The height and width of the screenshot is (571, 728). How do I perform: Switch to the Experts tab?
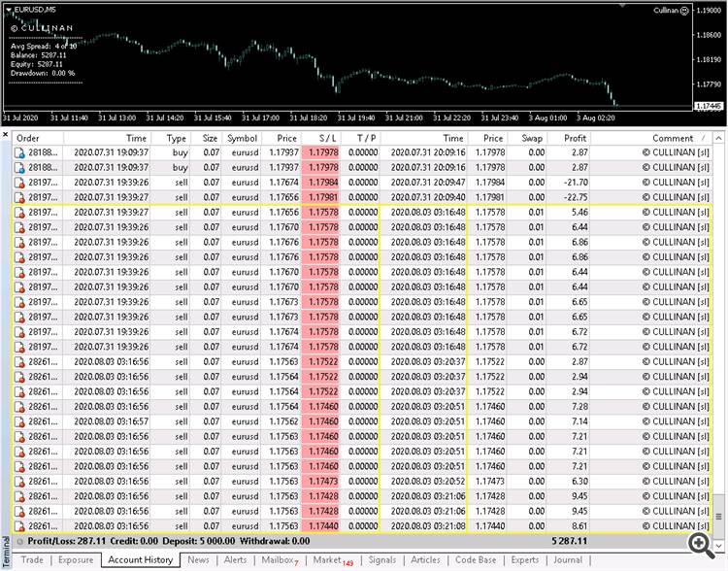tap(524, 560)
